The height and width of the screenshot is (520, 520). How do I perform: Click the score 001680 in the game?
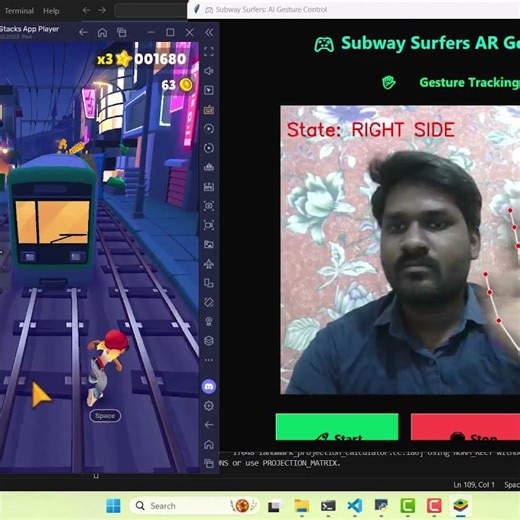(x=160, y=59)
